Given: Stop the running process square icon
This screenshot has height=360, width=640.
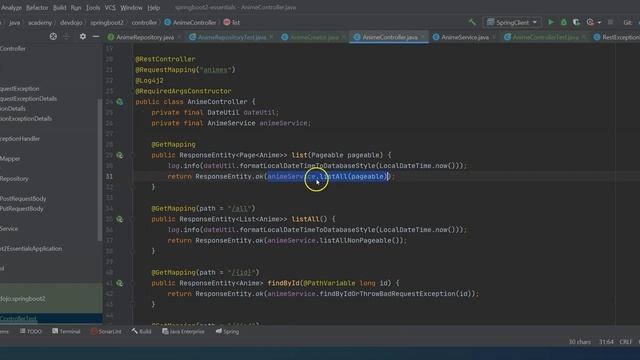Looking at the screenshot, I should pyautogui.click(x=610, y=22).
